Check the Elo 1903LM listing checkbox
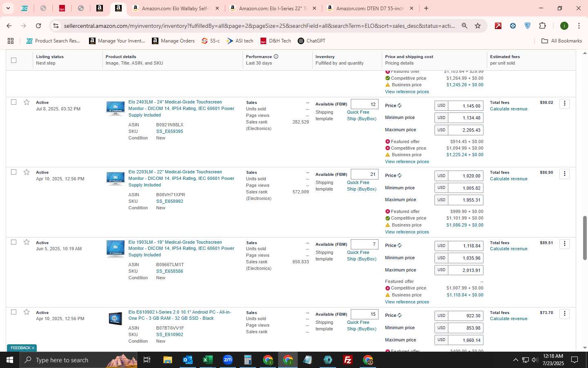 click(13, 242)
